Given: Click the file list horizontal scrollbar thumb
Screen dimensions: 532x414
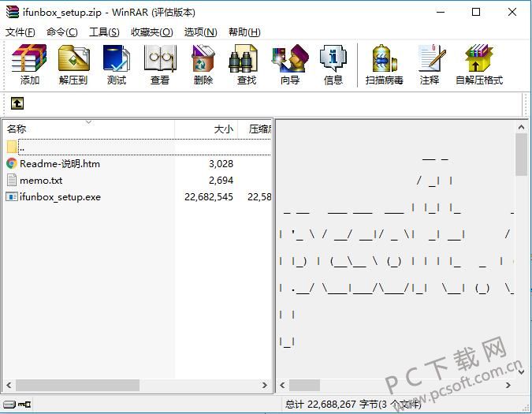Looking at the screenshot, I should (x=77, y=385).
